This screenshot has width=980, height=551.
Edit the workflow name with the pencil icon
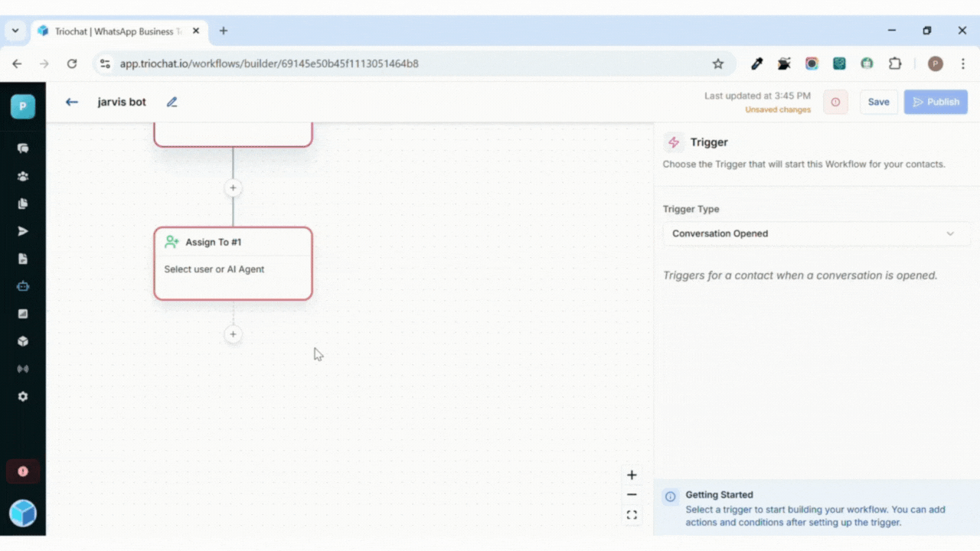coord(171,101)
